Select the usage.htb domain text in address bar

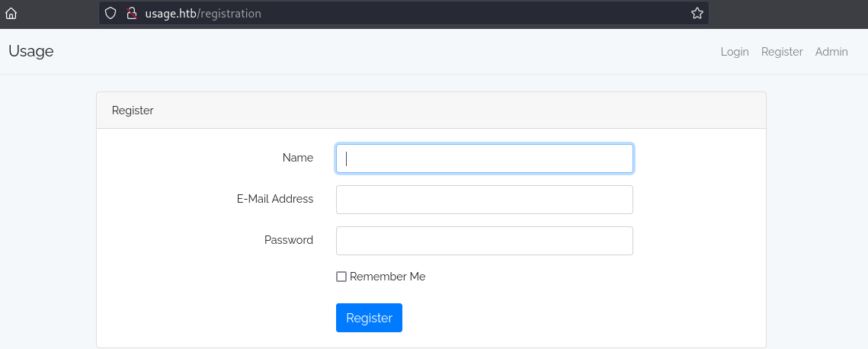[171, 13]
